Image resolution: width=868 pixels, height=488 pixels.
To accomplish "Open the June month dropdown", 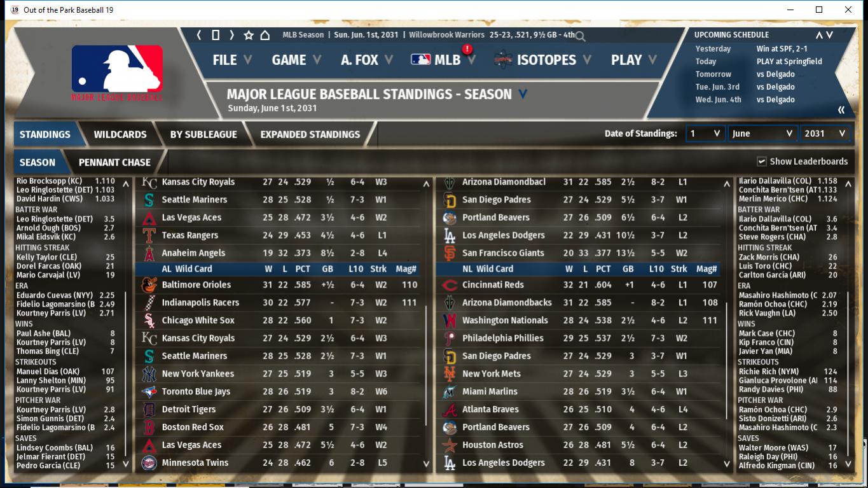I will coord(762,134).
